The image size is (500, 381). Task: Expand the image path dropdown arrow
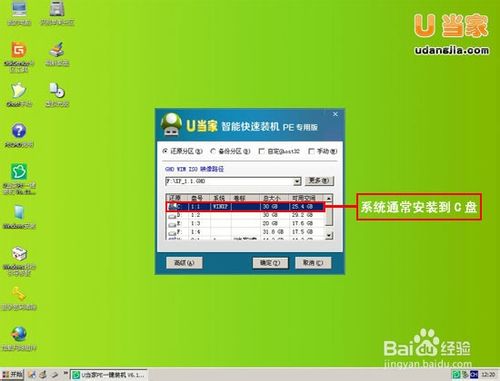[297, 181]
